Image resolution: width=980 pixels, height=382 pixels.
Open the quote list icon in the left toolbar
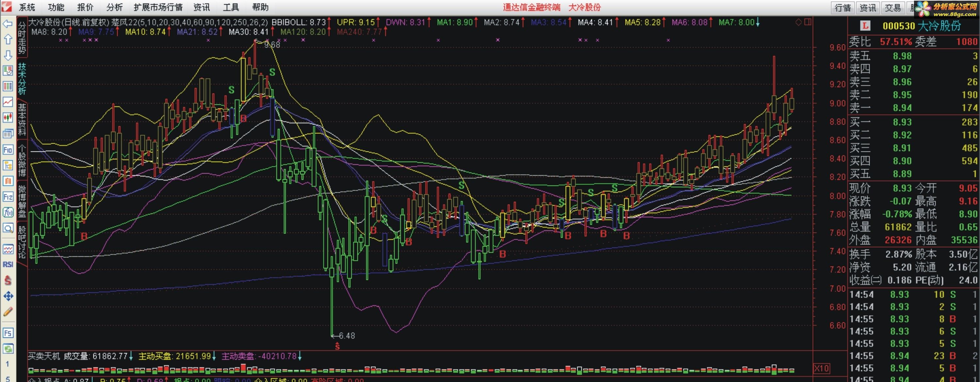[x=8, y=71]
